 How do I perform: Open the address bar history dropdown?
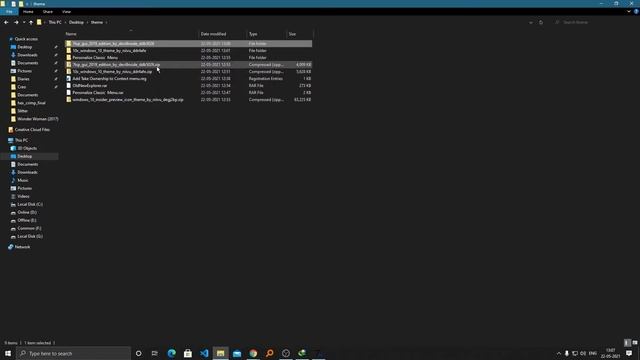531,22
